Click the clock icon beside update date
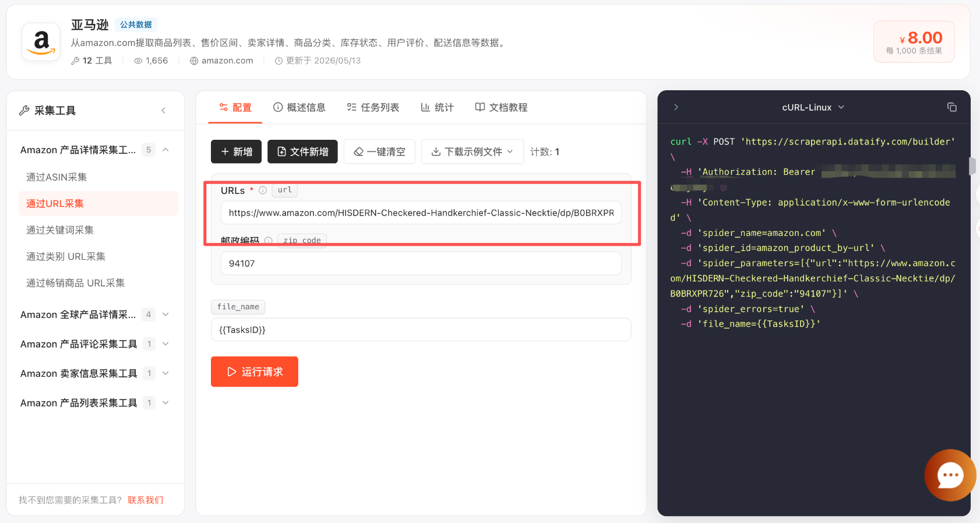Image resolution: width=980 pixels, height=523 pixels. click(279, 61)
